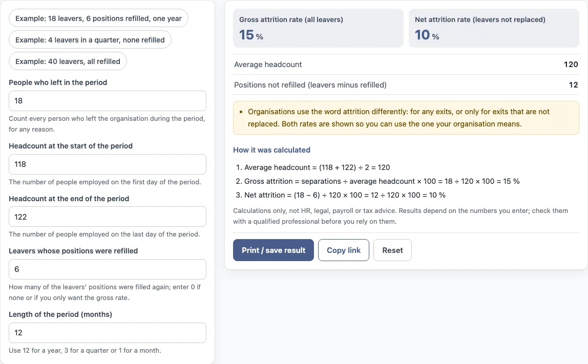Click 'People who left in the period' label
588x364 pixels.
click(58, 82)
